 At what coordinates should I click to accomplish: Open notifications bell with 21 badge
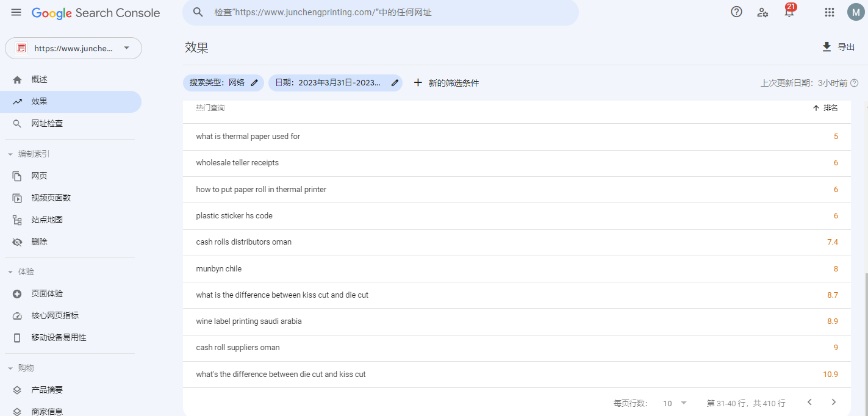789,12
